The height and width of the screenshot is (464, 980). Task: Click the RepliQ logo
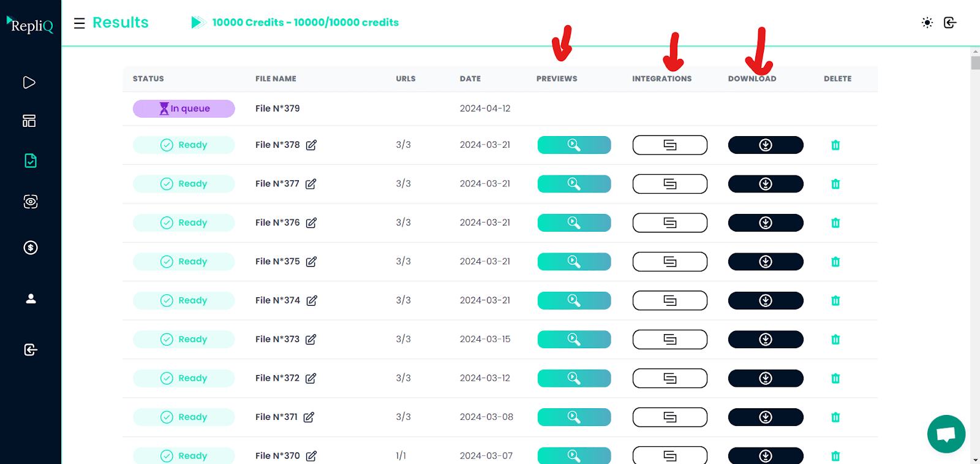point(31,25)
